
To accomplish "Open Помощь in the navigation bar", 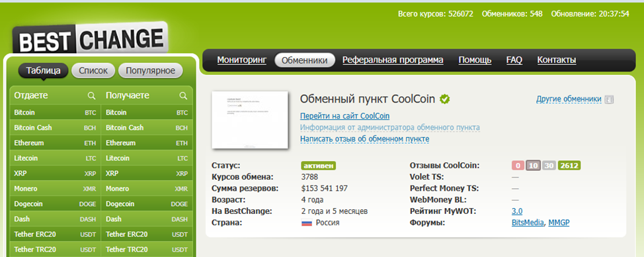I will coord(475,60).
